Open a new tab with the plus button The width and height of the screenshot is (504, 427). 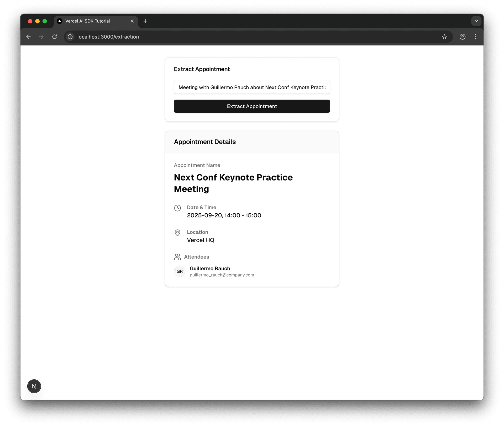[145, 21]
